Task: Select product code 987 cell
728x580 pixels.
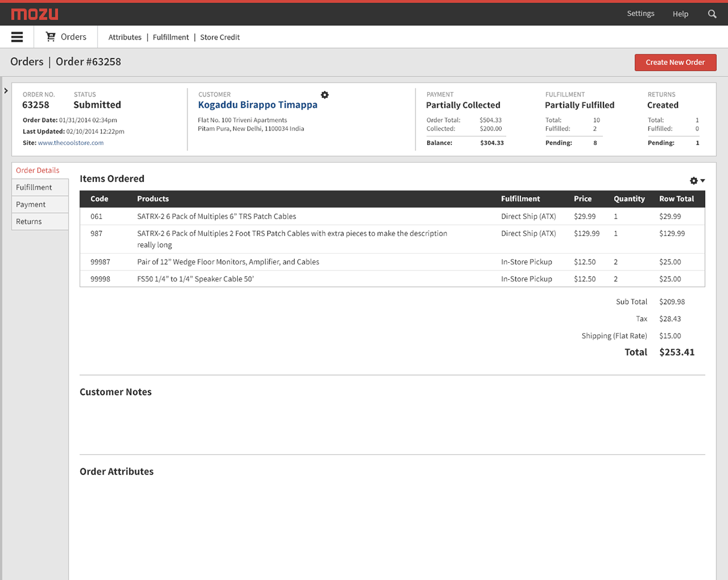Action: tap(96, 234)
